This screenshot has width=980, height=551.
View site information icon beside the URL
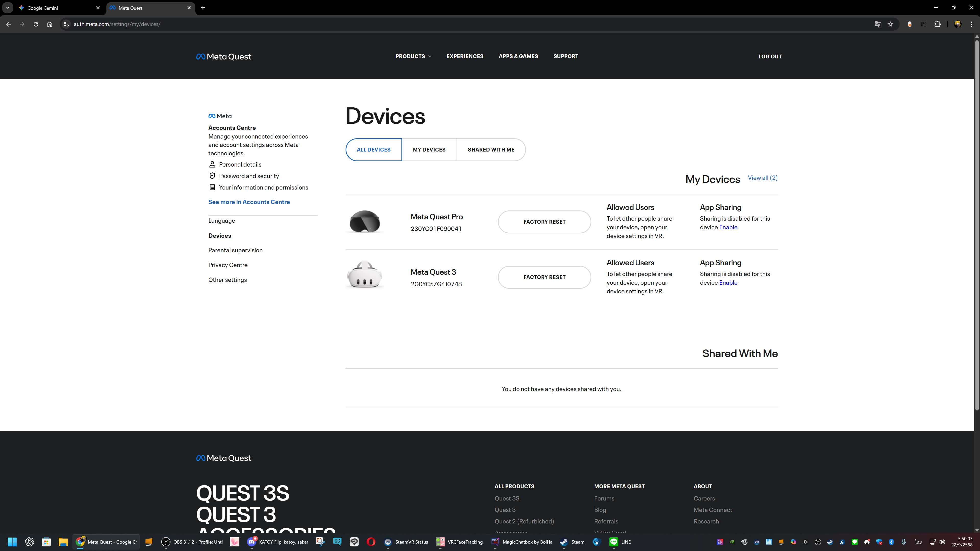coord(66,24)
